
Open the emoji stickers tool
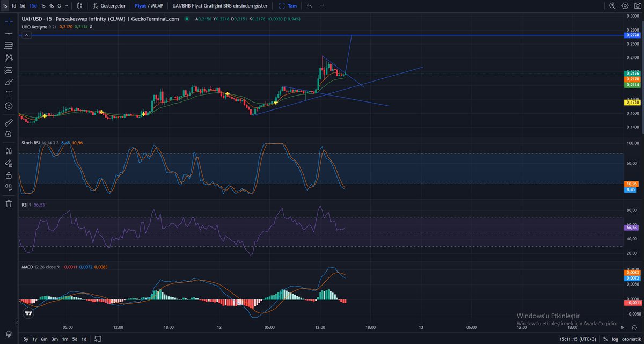point(8,106)
